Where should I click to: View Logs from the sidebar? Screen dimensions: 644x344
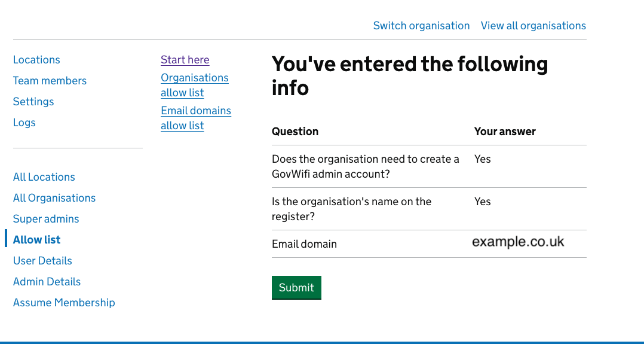pos(24,123)
